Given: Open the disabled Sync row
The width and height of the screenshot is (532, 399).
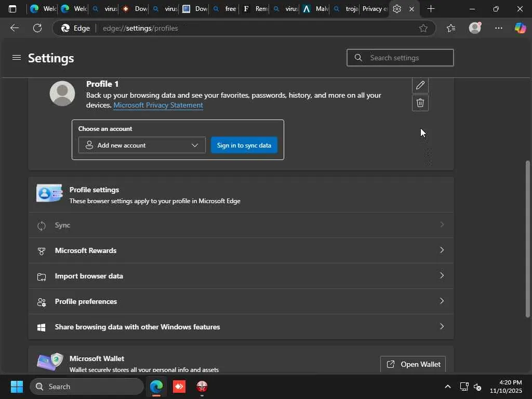Looking at the screenshot, I should (x=241, y=225).
